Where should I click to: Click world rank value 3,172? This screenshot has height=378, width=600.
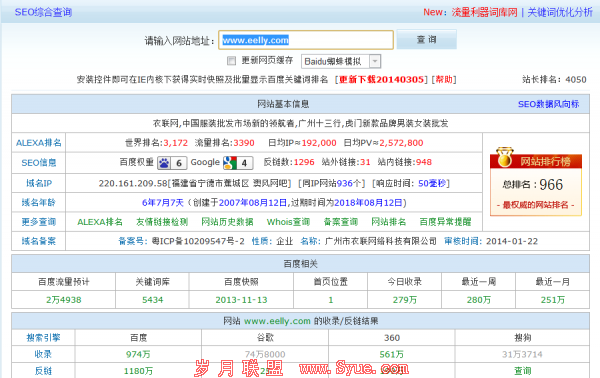[176, 143]
